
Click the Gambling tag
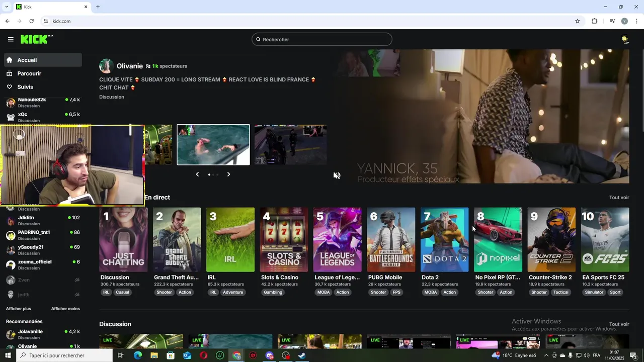[273, 292]
